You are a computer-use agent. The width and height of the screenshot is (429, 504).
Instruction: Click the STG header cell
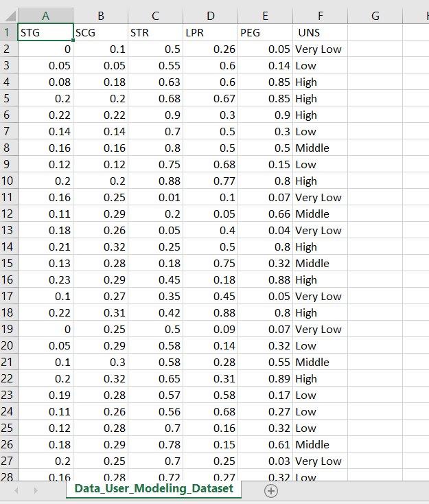point(45,32)
